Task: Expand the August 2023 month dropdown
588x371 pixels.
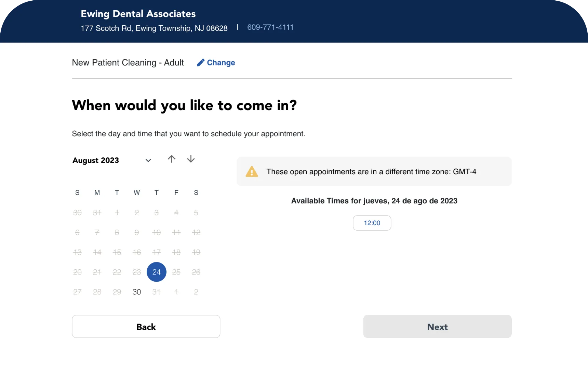Action: tap(148, 161)
